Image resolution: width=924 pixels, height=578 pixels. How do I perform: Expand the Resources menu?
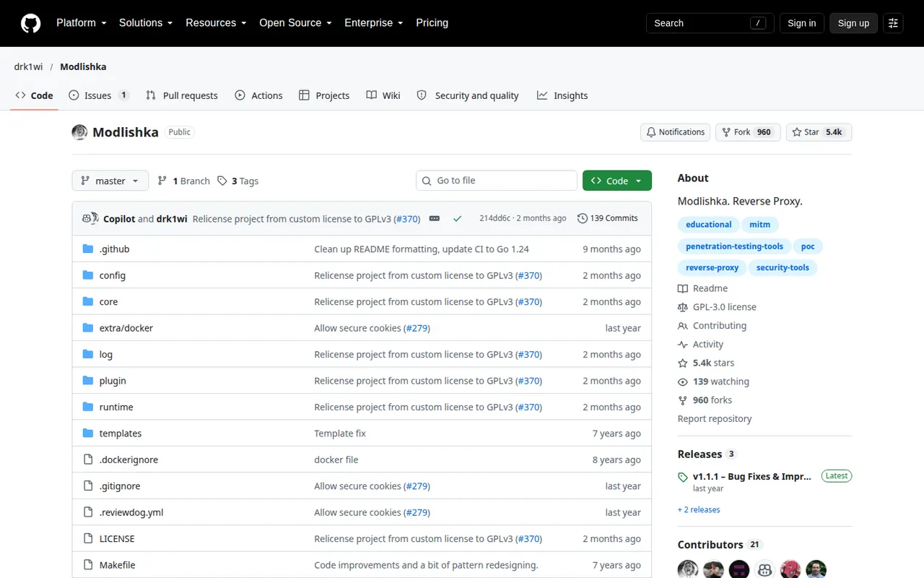216,23
